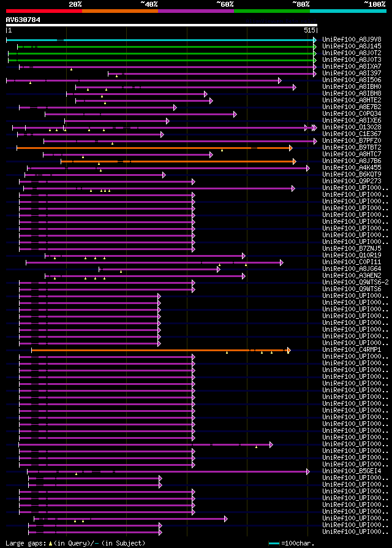Viewport: 392px width, 548px height.
Task: Click hit name UniRef100_O13028
Action: point(352,127)
